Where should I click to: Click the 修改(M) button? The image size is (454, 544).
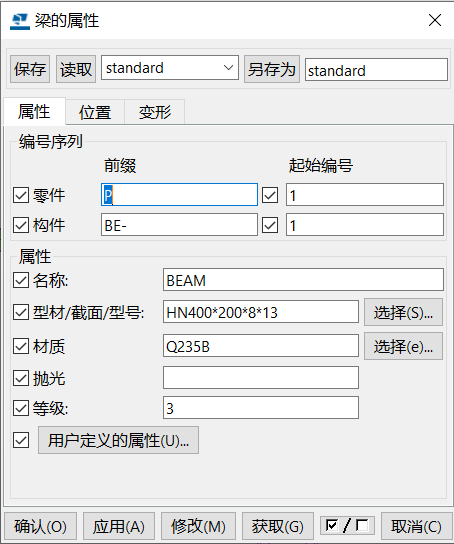[198, 526]
